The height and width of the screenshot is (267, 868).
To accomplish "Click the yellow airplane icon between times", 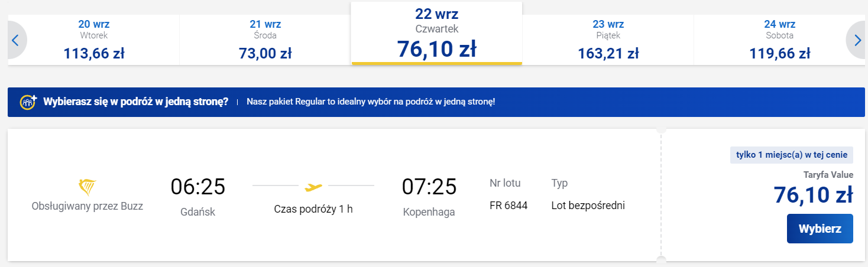I will [313, 187].
